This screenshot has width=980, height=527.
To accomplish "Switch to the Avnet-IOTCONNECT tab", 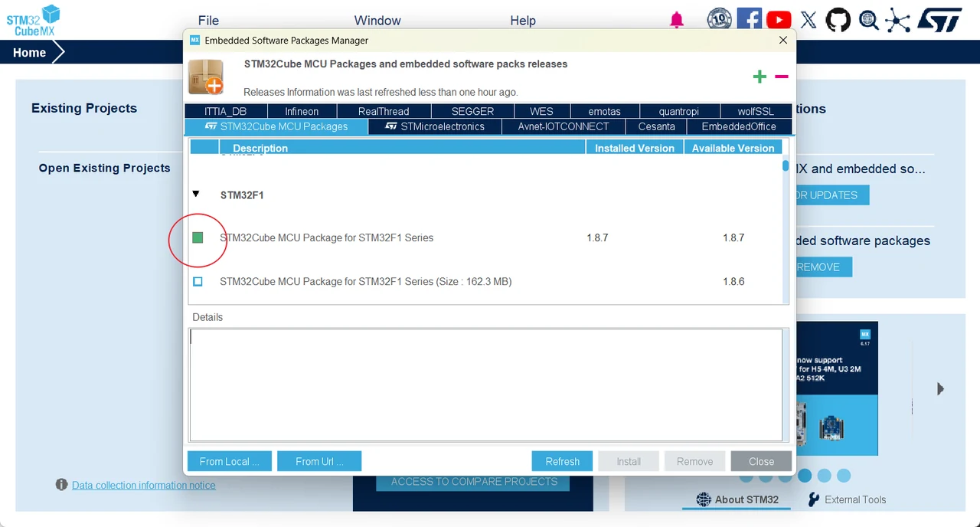I will pyautogui.click(x=563, y=126).
